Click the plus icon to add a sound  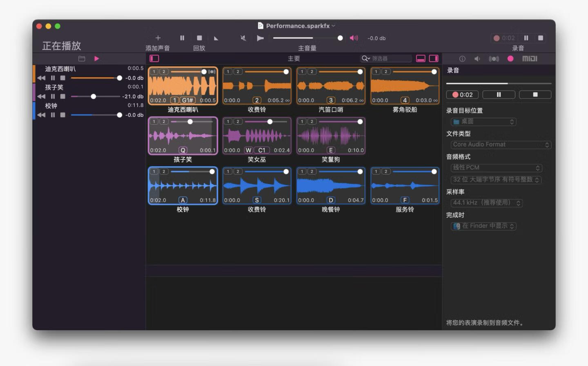pyautogui.click(x=158, y=38)
